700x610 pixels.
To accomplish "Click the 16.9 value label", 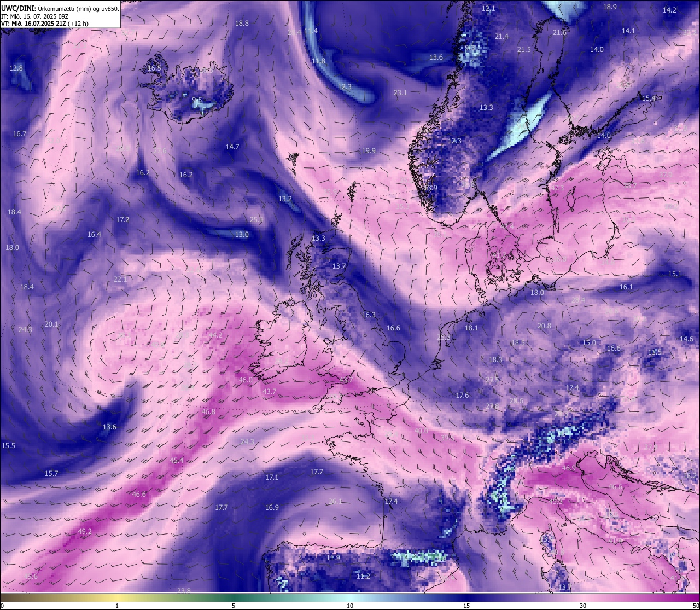I will (x=272, y=508).
